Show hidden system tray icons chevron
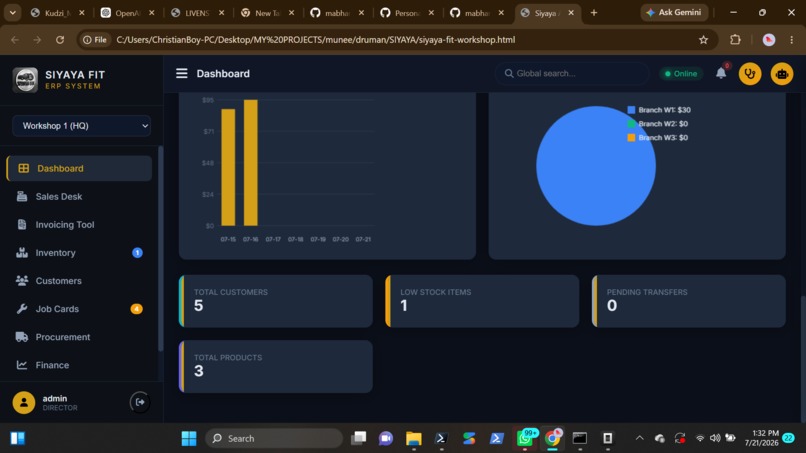The width and height of the screenshot is (806, 453). point(639,438)
